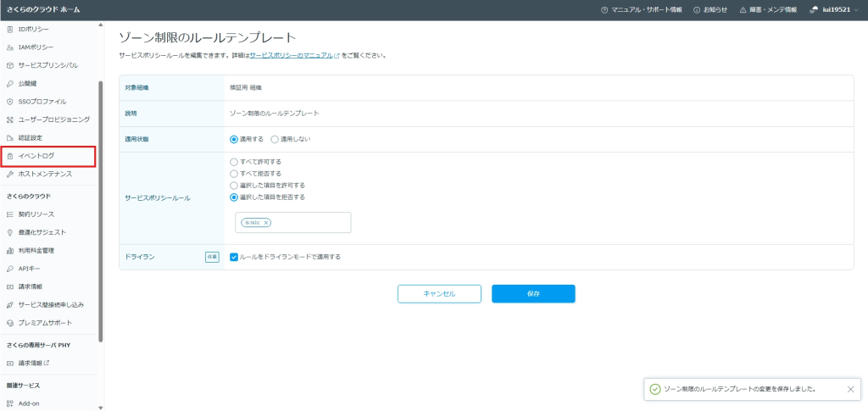Viewport: 868px width, 411px height.
Task: Click the IAMポリシー people icon
Action: [10, 47]
